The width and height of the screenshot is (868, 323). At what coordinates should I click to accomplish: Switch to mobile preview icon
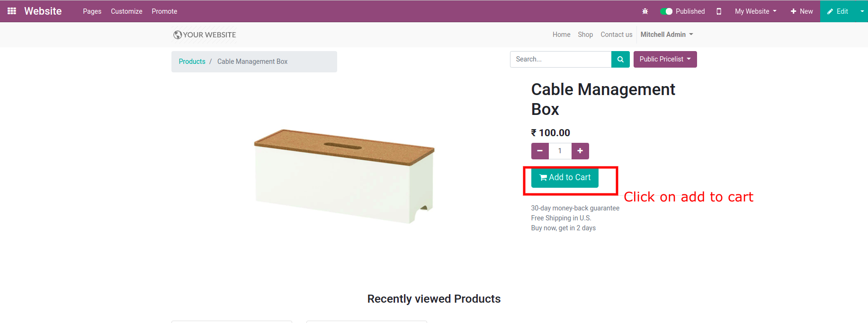tap(719, 11)
